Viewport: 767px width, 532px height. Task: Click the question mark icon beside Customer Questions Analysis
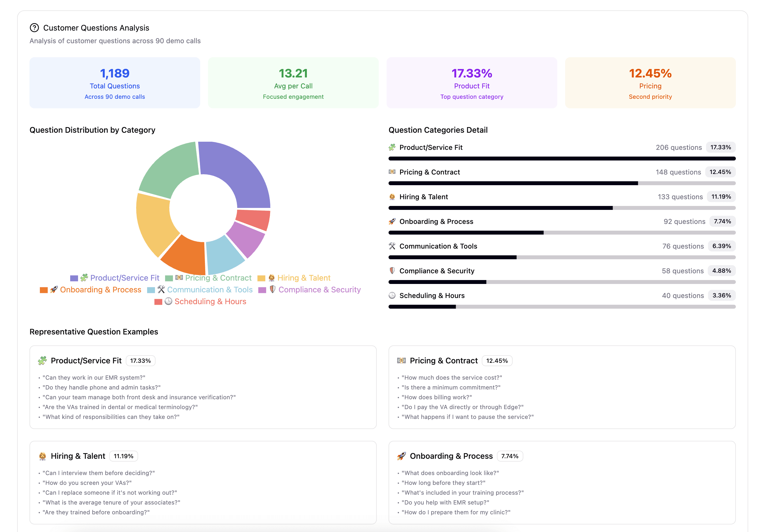34,28
